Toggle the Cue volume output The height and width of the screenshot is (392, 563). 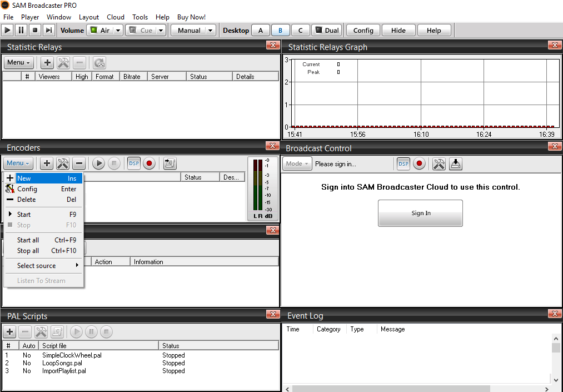[141, 30]
